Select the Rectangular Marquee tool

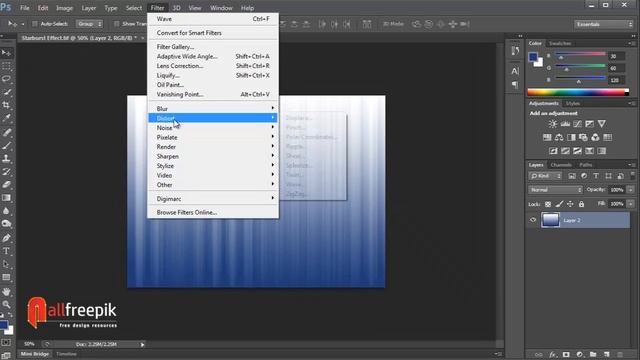tap(6, 66)
